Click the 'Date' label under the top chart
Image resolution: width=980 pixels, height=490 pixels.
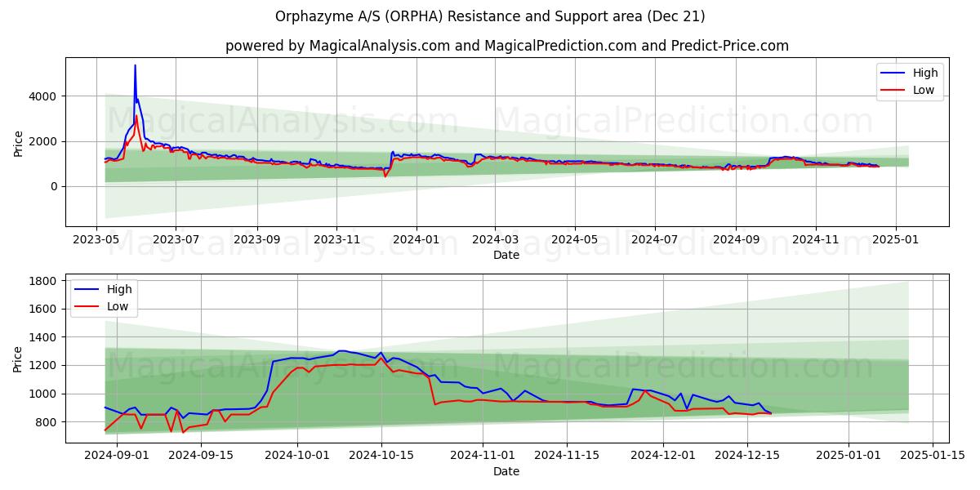pos(506,256)
